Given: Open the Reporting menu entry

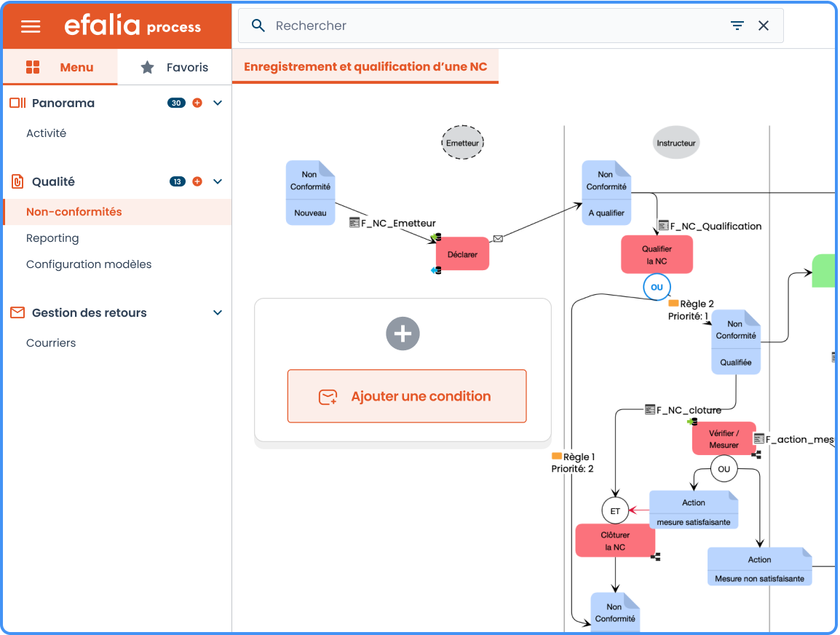Looking at the screenshot, I should 52,238.
